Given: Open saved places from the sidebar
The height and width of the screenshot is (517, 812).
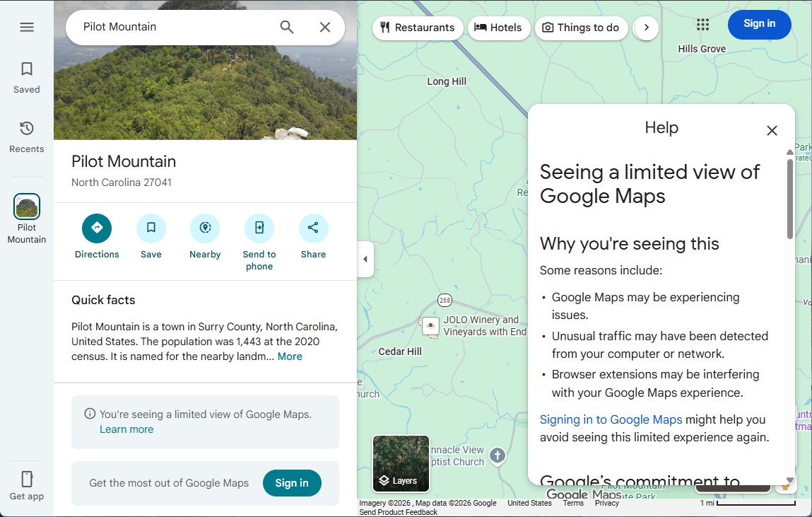Looking at the screenshot, I should point(26,75).
